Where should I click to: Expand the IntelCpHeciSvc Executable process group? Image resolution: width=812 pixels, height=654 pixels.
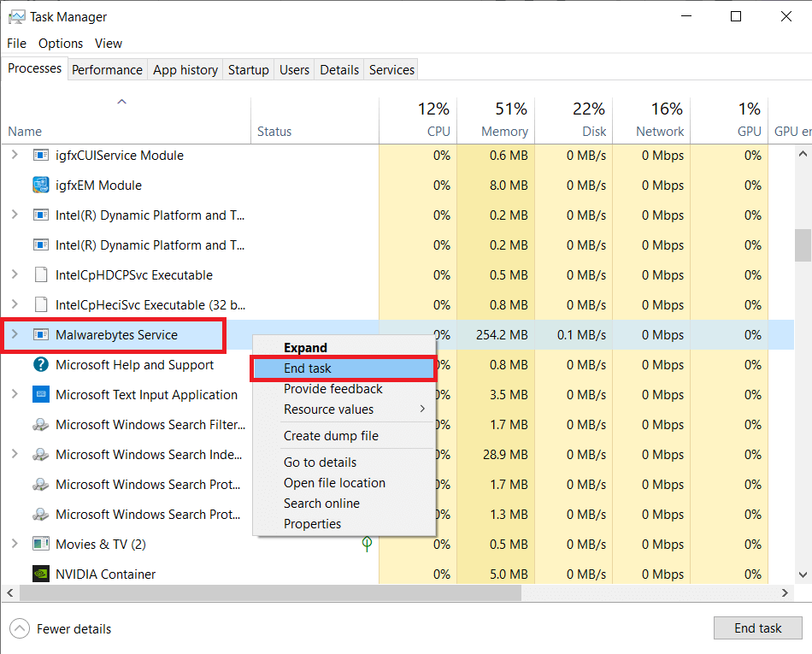(15, 304)
